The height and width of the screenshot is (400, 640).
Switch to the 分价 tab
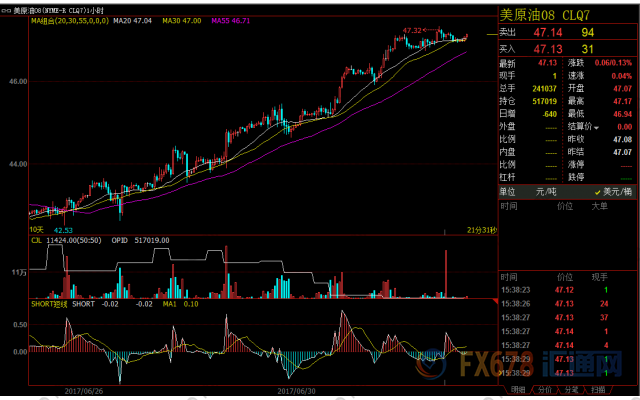click(x=545, y=391)
